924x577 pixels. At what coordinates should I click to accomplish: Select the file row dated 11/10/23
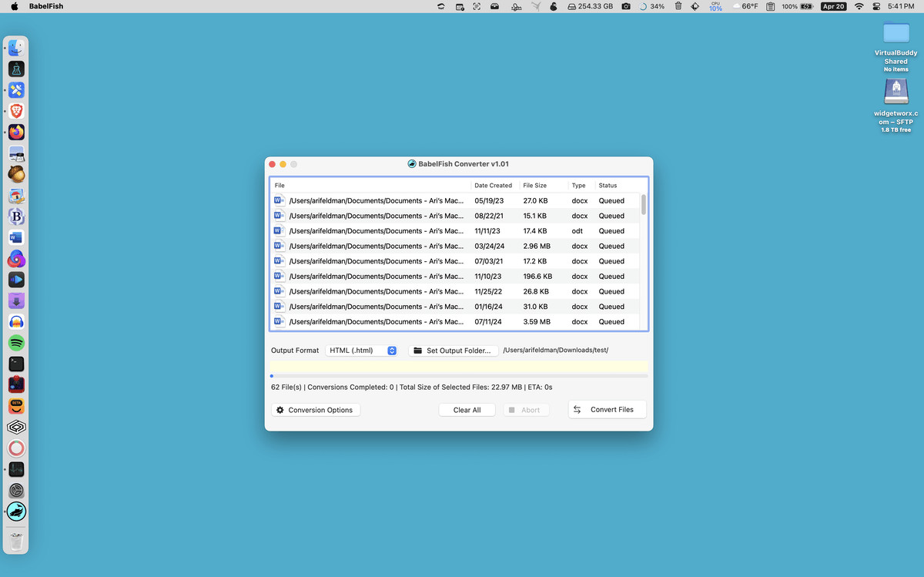click(x=455, y=276)
